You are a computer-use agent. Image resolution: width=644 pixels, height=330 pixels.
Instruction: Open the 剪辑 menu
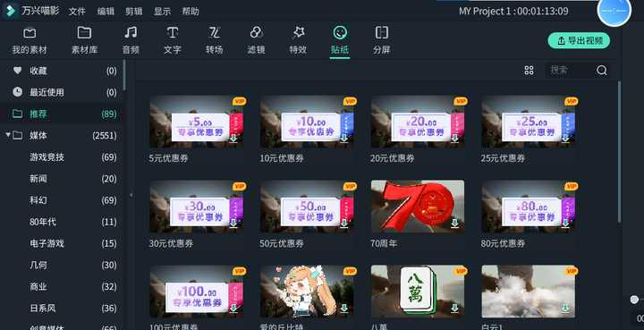click(133, 11)
